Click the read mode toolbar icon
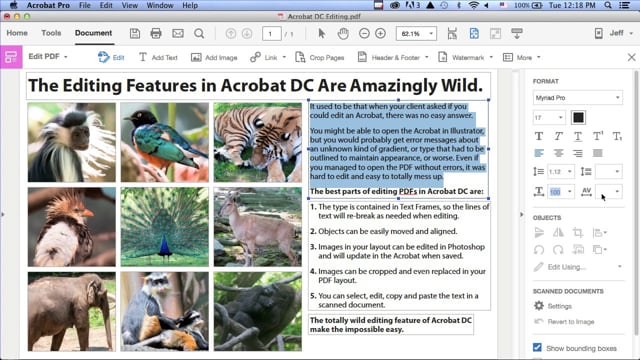 coord(517,33)
